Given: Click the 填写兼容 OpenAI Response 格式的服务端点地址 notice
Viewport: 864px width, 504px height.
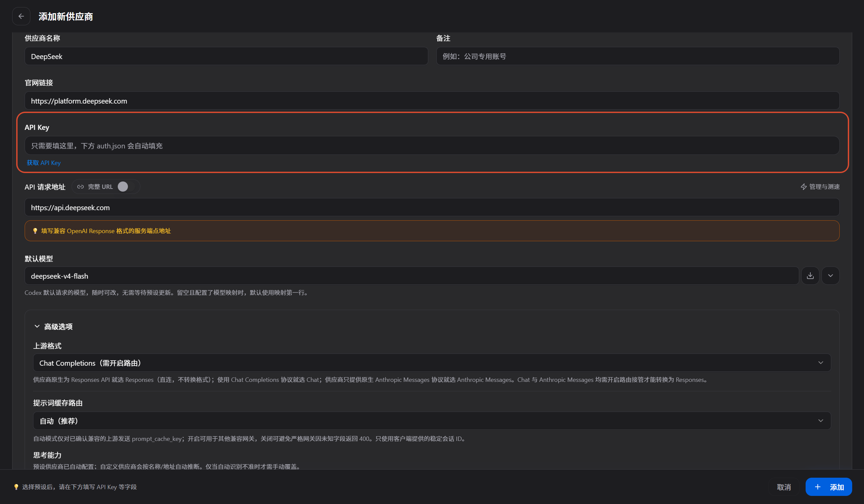Looking at the screenshot, I should tap(432, 231).
